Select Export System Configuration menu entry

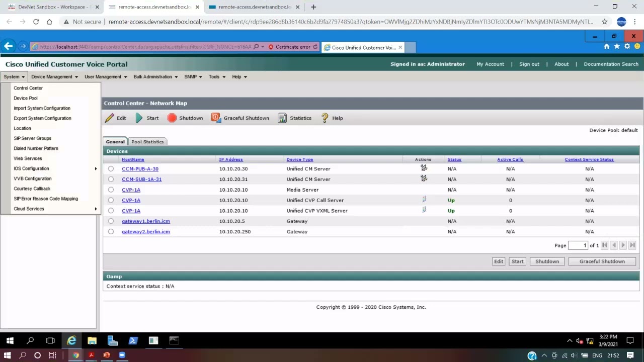coord(42,118)
